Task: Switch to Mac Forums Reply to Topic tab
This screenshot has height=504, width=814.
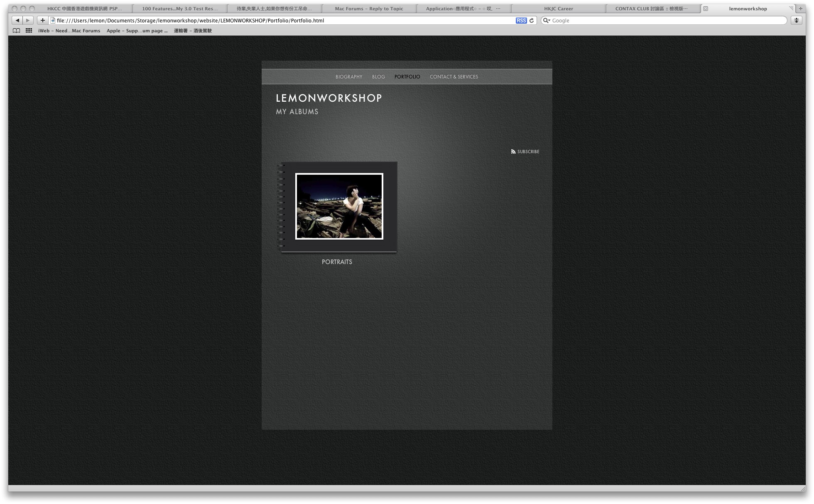Action: [369, 9]
